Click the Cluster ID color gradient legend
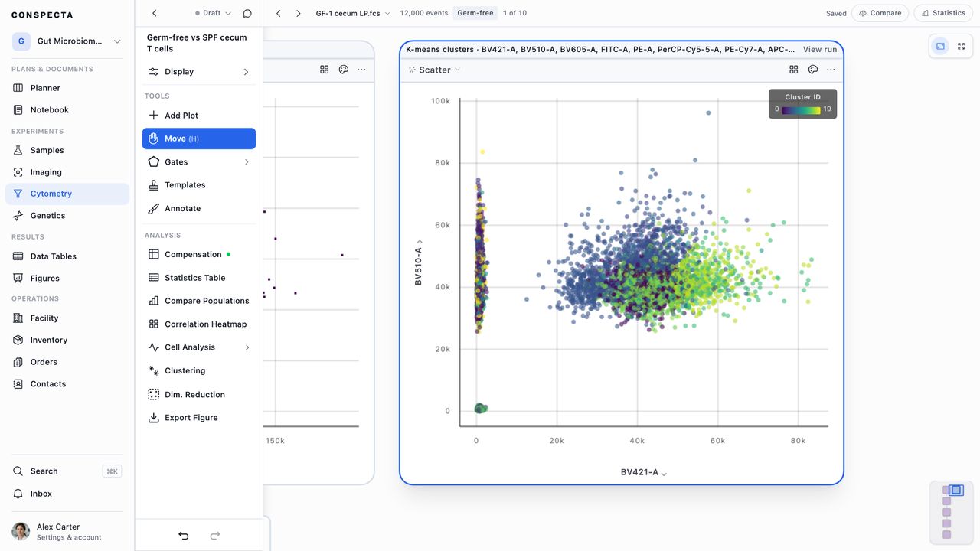Viewport: 980px width, 551px height. 801,109
